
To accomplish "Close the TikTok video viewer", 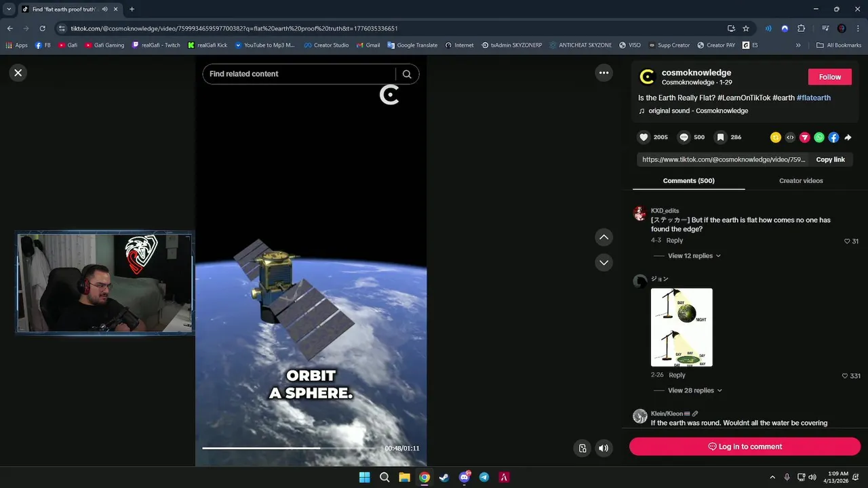I will (18, 73).
